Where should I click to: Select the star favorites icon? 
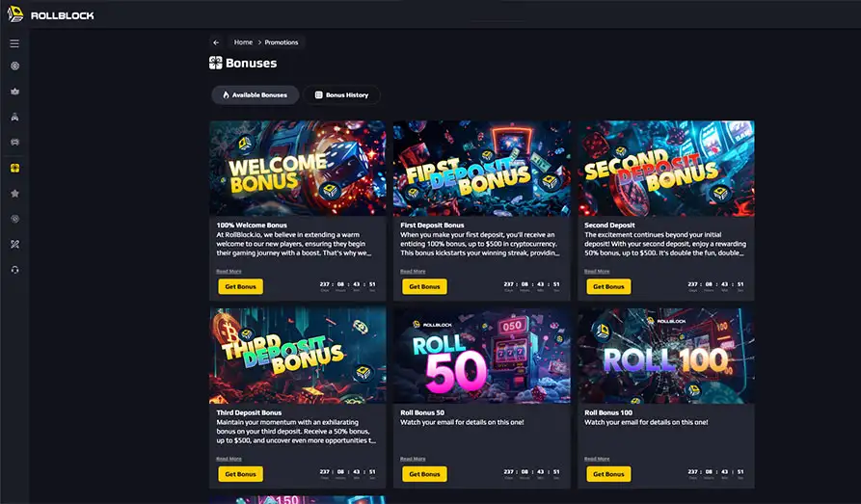coord(14,194)
